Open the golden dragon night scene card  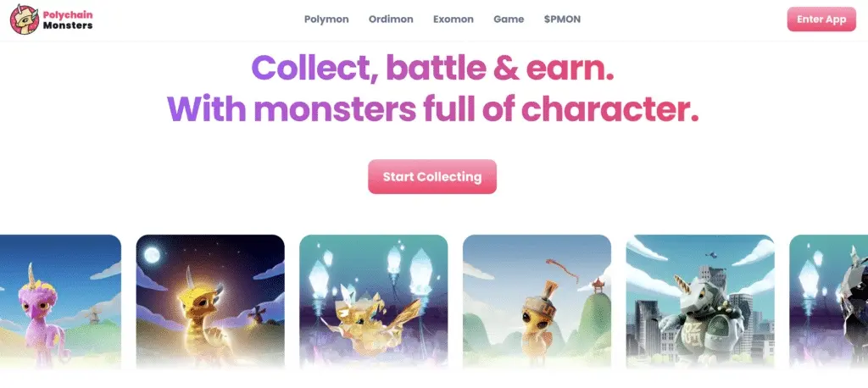click(x=210, y=302)
